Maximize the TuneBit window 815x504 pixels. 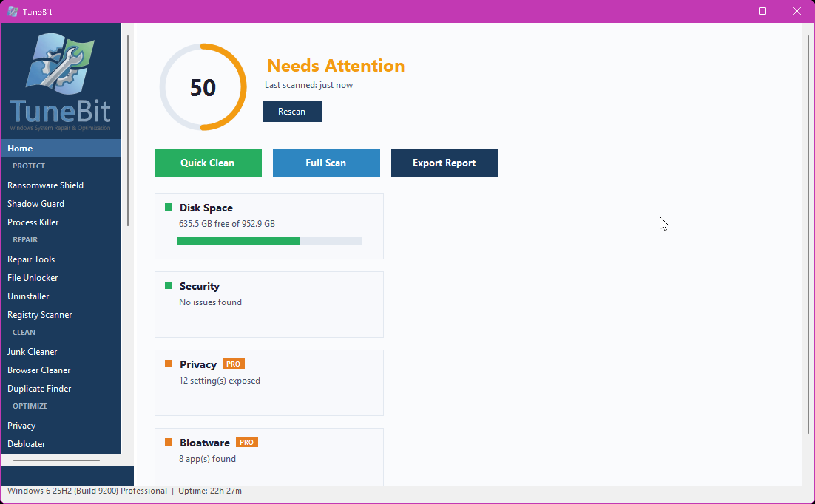(x=762, y=11)
